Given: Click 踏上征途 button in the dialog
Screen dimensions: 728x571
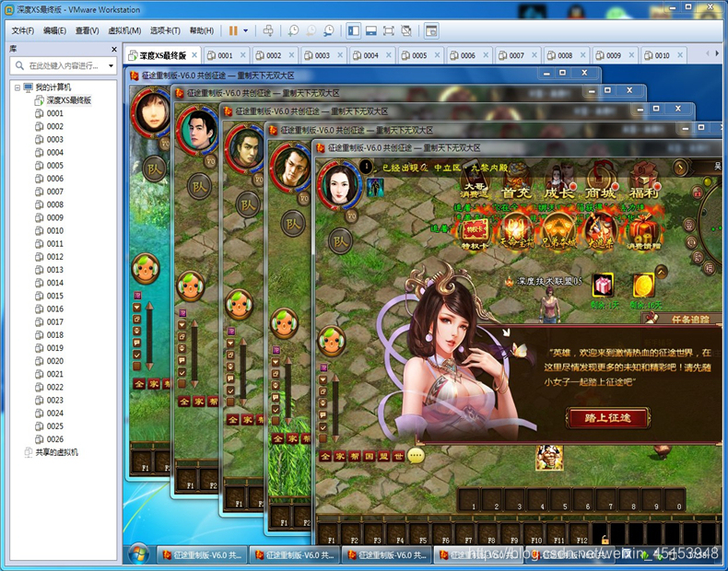Looking at the screenshot, I should tap(607, 418).
